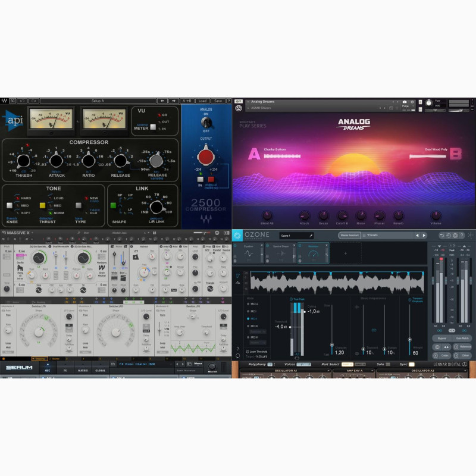Click the Ratio knob in Compressor section

click(x=88, y=161)
